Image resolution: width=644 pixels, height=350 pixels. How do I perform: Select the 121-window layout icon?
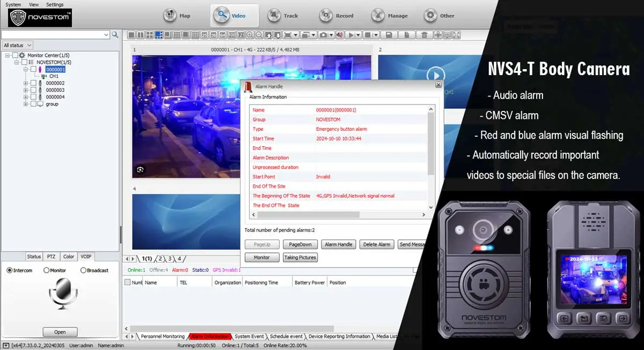click(241, 35)
